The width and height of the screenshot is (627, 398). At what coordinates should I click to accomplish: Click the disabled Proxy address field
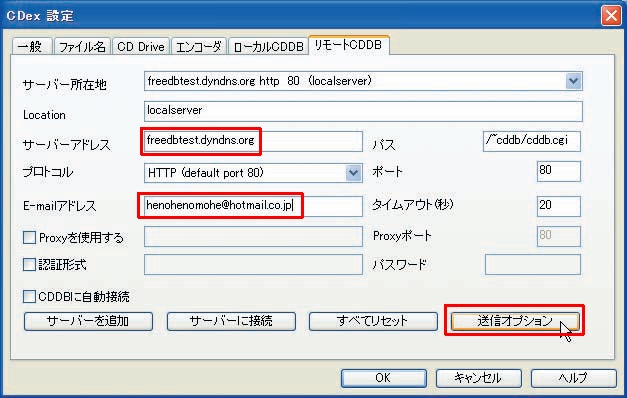coord(253,236)
